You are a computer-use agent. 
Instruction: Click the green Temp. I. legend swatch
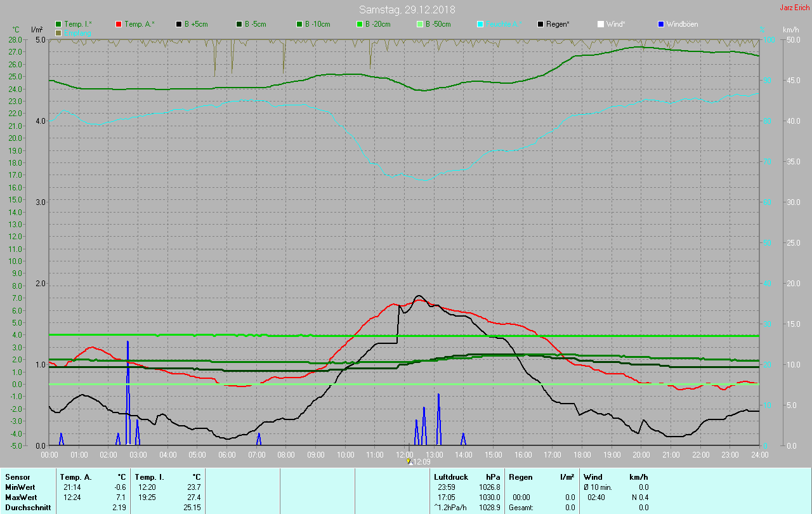click(58, 24)
